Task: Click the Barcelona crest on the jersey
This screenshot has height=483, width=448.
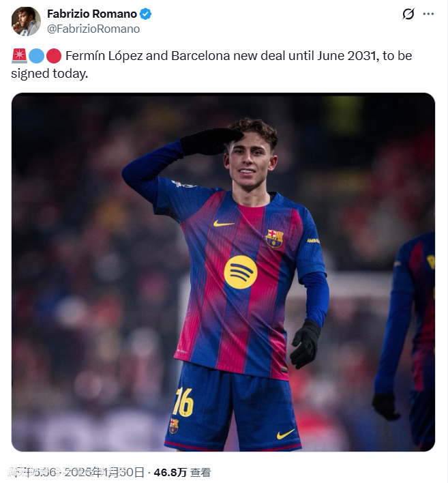Action: (x=274, y=238)
